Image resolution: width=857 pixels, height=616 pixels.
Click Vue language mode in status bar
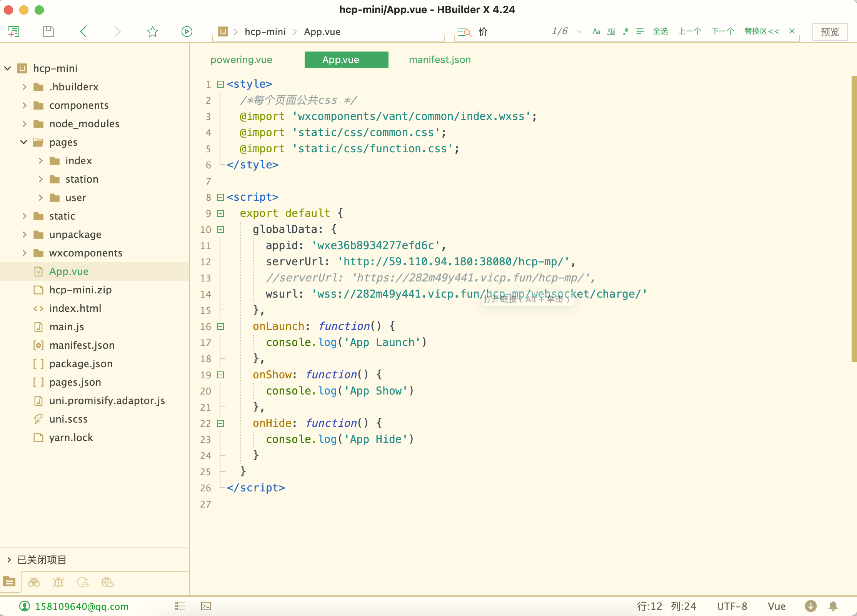pyautogui.click(x=777, y=606)
